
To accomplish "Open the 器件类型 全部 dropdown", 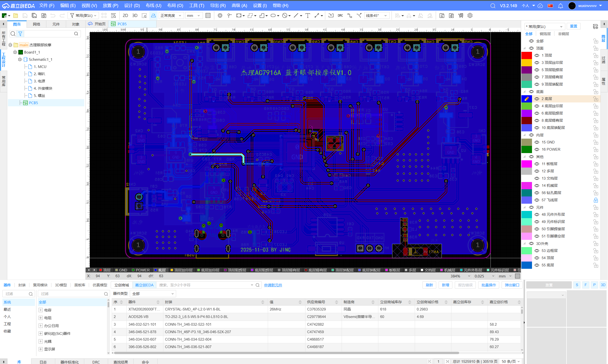I will click(x=153, y=294).
